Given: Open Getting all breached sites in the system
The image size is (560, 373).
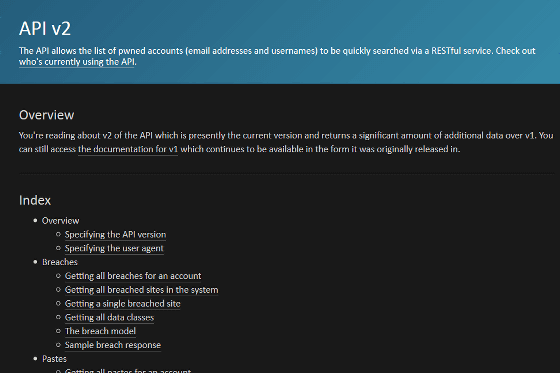Looking at the screenshot, I should pyautogui.click(x=141, y=290).
